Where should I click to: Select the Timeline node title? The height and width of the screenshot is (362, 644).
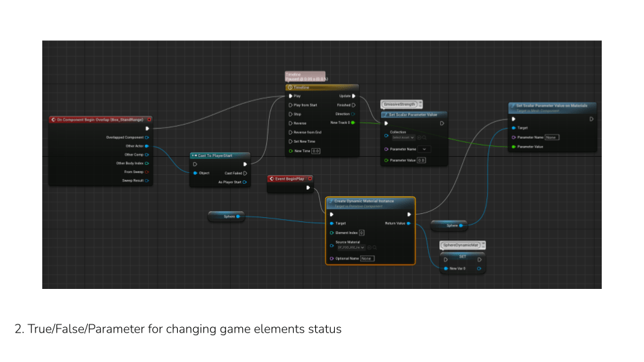click(x=322, y=87)
